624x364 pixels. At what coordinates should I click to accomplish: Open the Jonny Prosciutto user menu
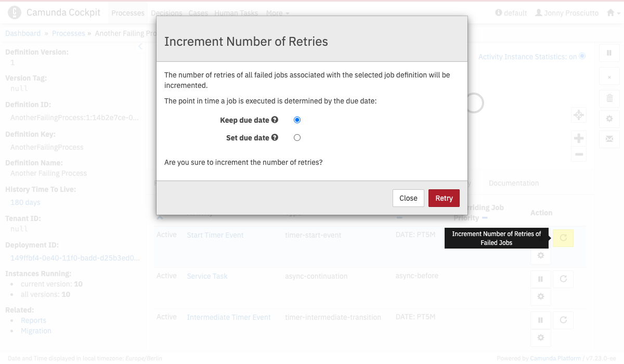coord(567,13)
